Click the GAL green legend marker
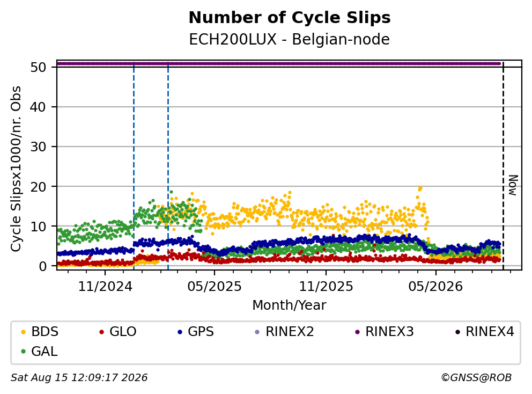The width and height of the screenshot is (532, 394). point(24,352)
